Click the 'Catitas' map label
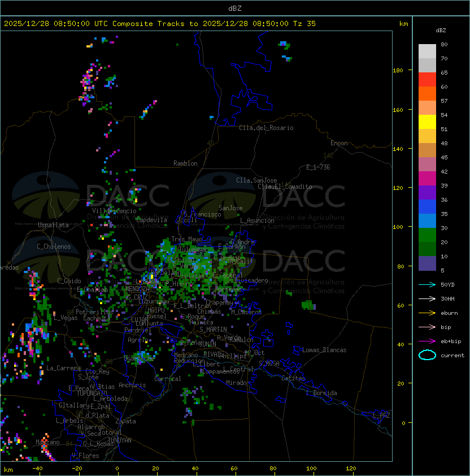The height and width of the screenshot is (476, 470). 293,378
